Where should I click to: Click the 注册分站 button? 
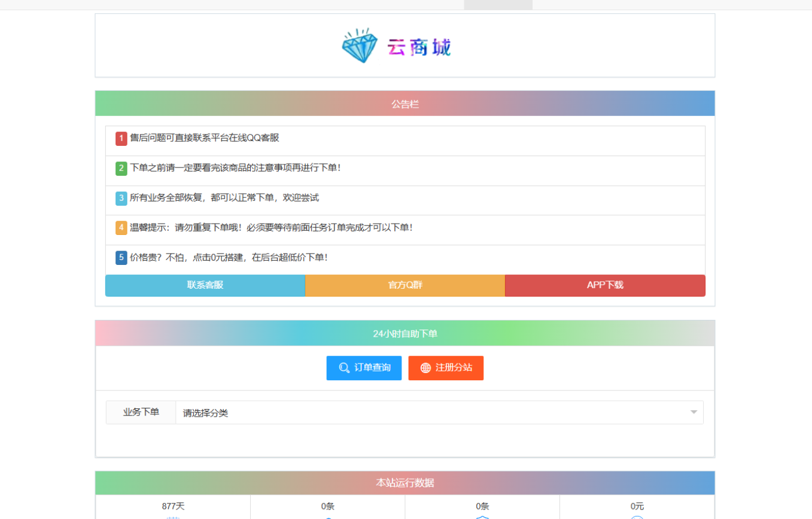(x=446, y=368)
